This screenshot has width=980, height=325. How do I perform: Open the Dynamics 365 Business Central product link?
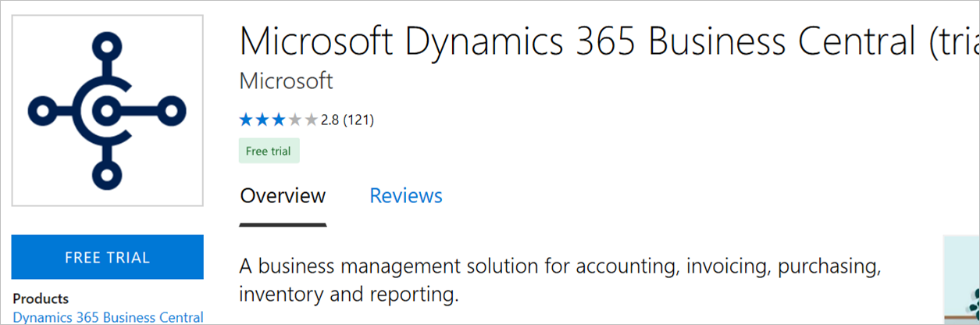coord(109,317)
